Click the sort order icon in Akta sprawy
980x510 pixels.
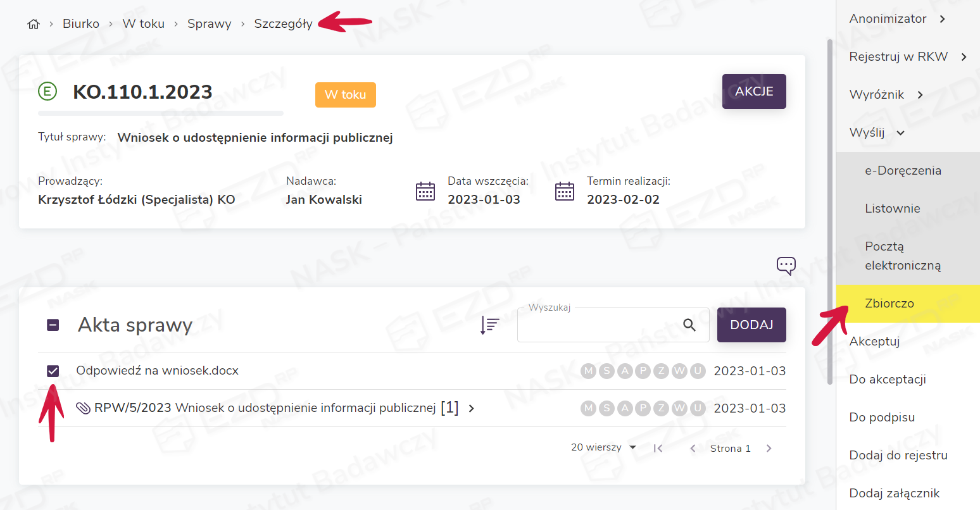489,325
